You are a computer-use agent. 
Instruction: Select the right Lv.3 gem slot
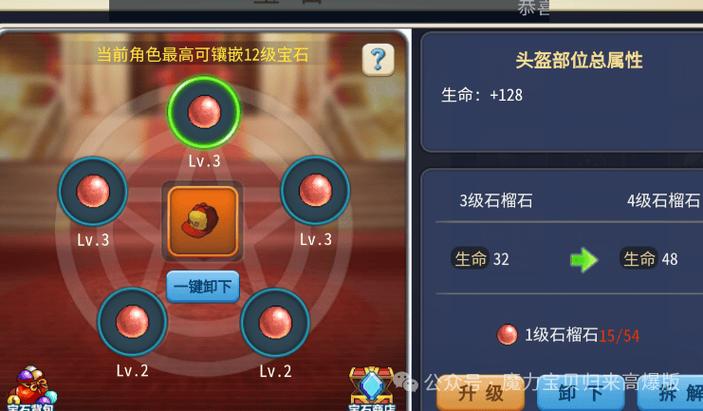(x=315, y=190)
